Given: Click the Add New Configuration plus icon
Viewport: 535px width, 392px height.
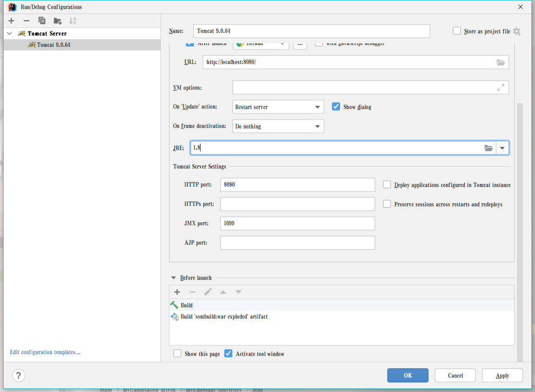Looking at the screenshot, I should [x=11, y=21].
